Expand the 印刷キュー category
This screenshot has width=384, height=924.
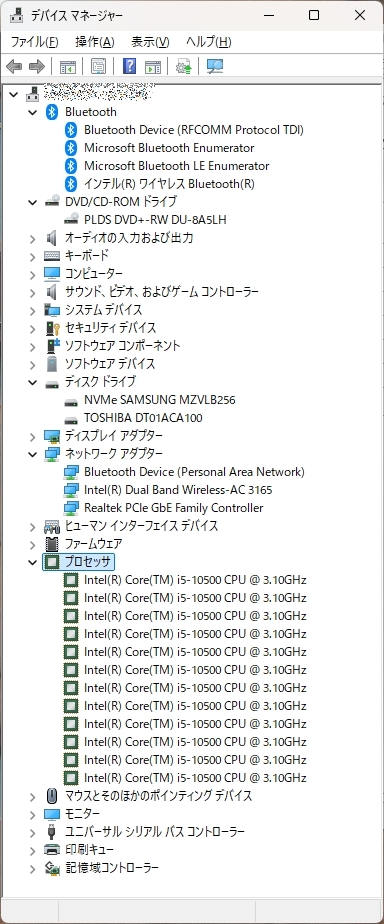32,850
